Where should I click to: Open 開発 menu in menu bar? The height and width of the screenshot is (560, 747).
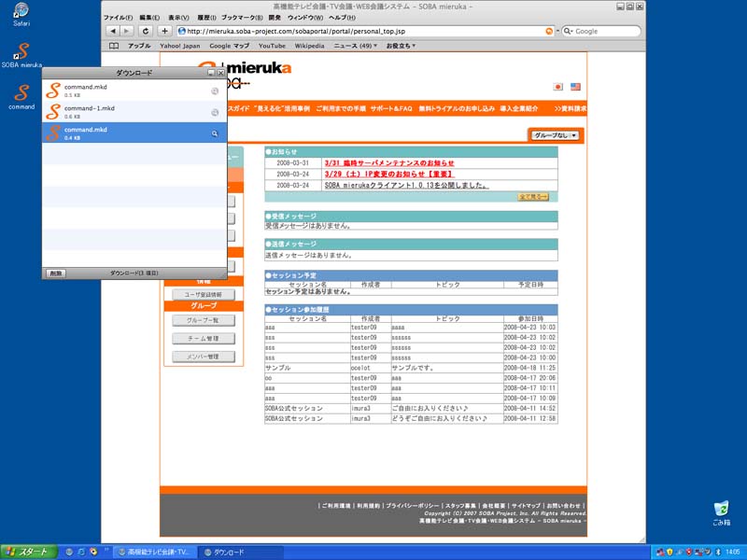[275, 18]
